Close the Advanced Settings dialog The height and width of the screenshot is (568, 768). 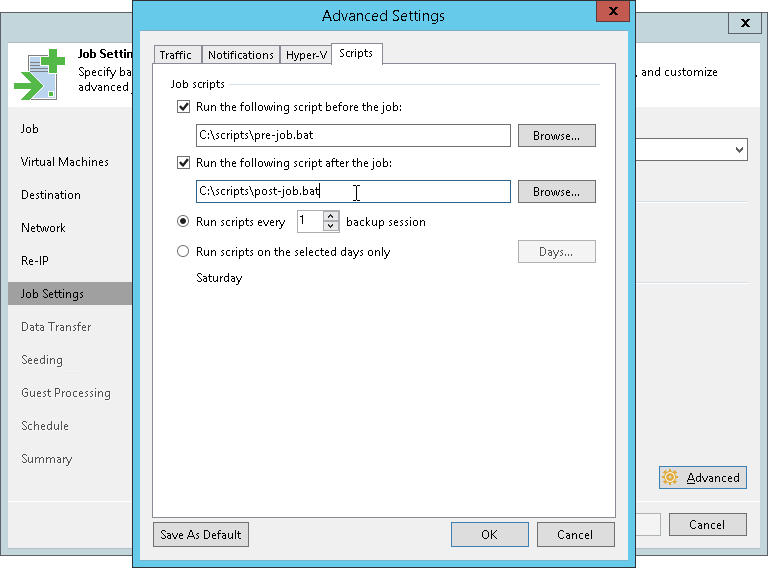[613, 11]
